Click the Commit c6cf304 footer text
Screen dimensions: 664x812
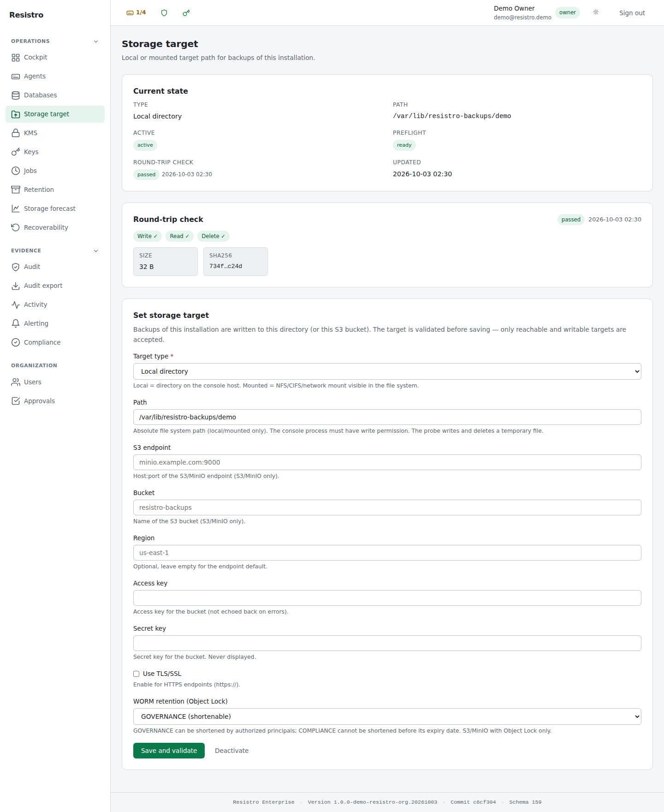tap(473, 802)
